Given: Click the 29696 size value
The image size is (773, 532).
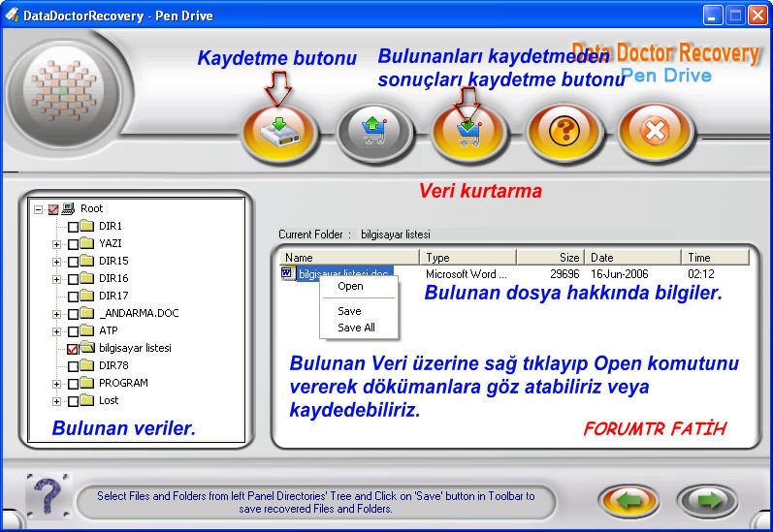Looking at the screenshot, I should coord(564,274).
